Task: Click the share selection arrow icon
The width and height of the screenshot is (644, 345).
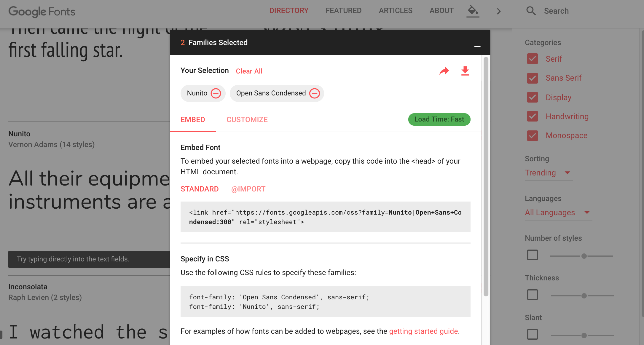Action: tap(444, 71)
